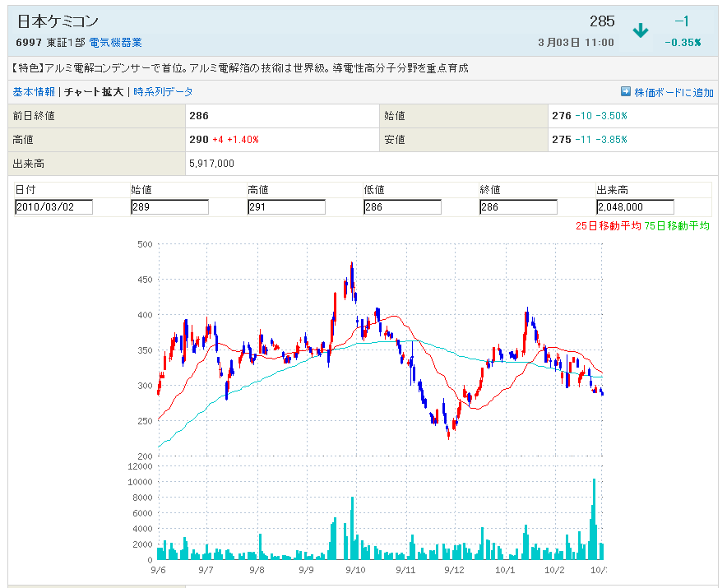
Task: Click the 低値 input field showing 286
Action: (402, 206)
